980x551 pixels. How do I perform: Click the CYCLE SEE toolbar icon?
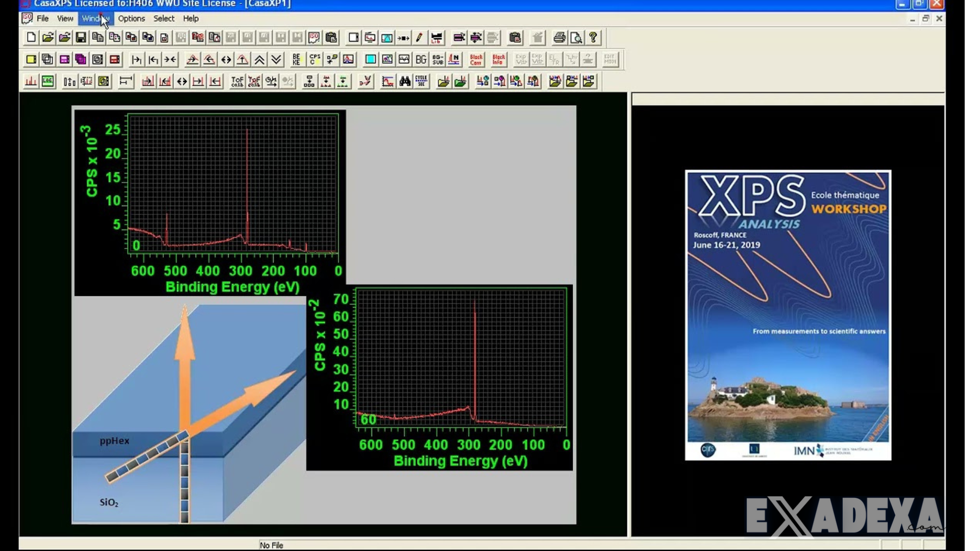click(421, 81)
